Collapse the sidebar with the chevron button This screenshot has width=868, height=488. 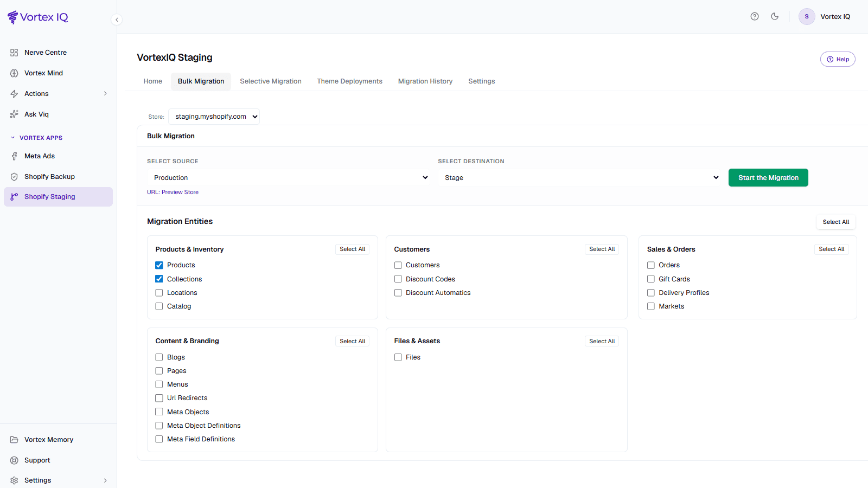(x=117, y=20)
